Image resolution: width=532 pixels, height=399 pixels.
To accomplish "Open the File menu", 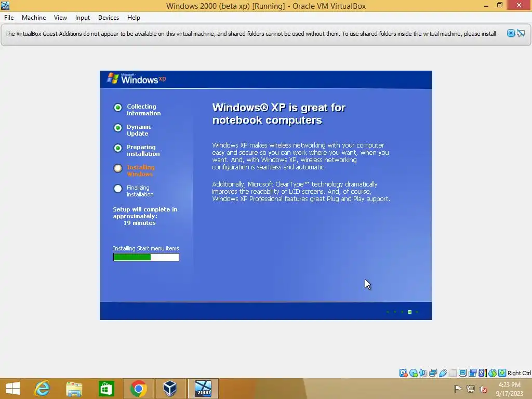I will tap(9, 18).
